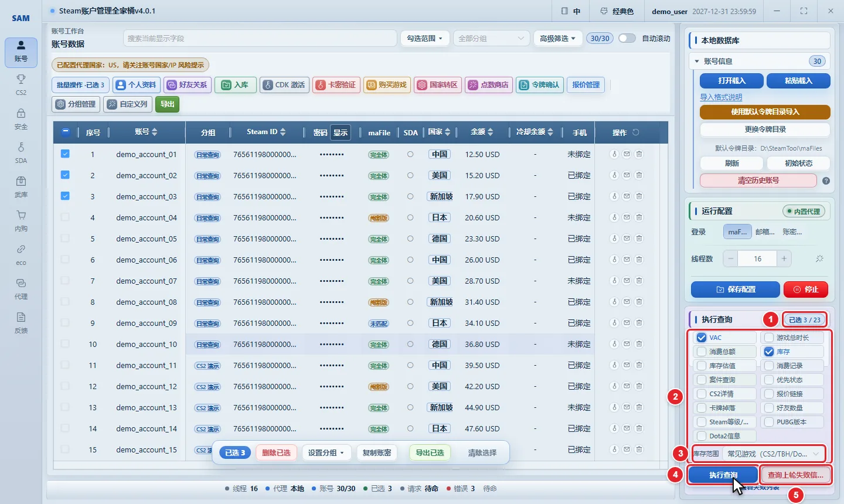The image size is (844, 504).
Task: Open the 点数商店 points shop tool
Action: point(488,85)
